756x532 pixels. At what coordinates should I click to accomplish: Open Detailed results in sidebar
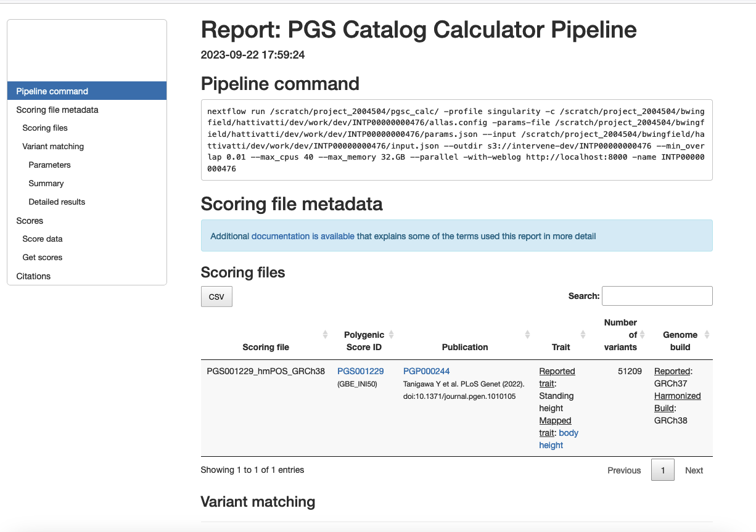click(57, 202)
